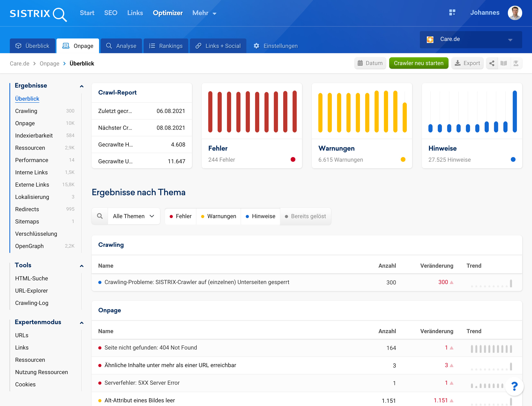
Task: Click Johannes profile avatar
Action: 515,13
